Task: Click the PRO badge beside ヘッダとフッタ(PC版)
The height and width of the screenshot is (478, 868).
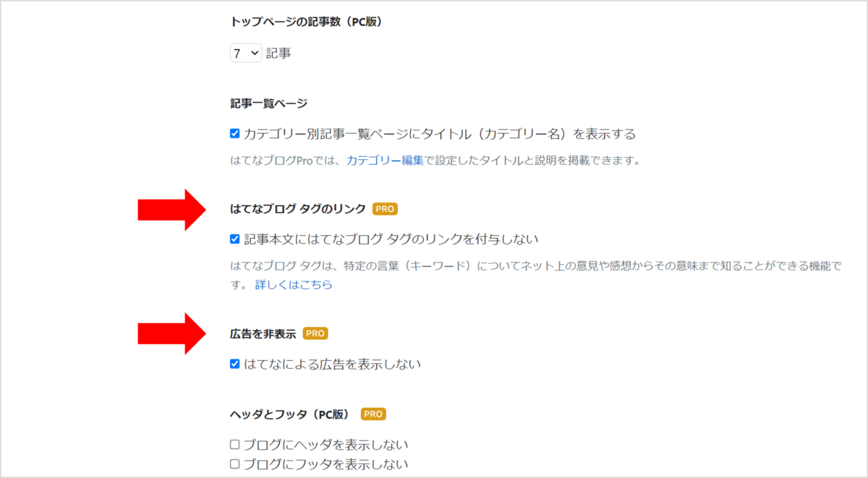Action: click(373, 414)
